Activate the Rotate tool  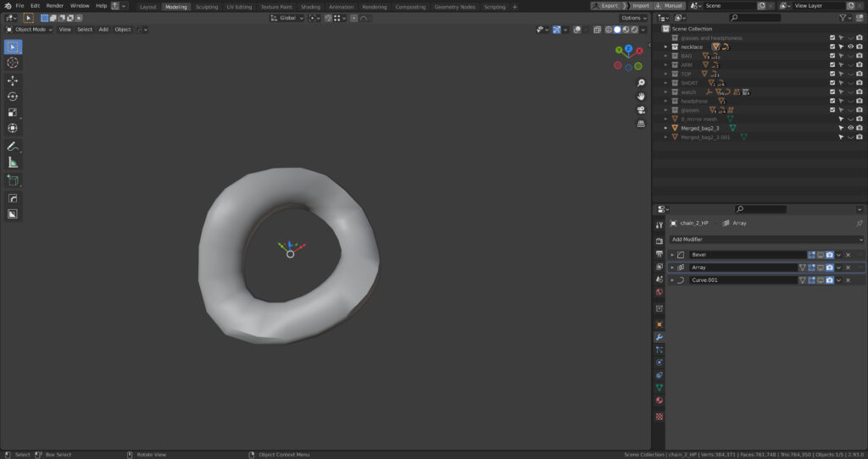[x=13, y=97]
